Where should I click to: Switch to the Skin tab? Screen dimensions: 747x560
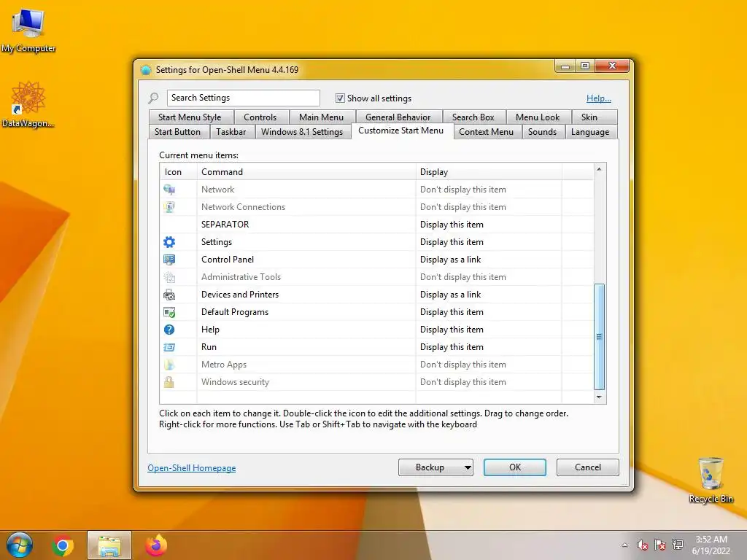click(594, 117)
